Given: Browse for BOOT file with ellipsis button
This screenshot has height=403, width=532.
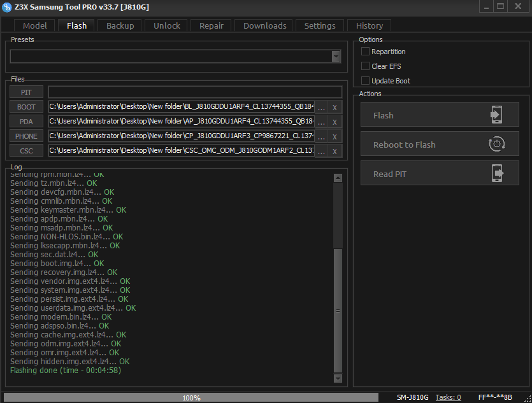Looking at the screenshot, I should [x=321, y=107].
